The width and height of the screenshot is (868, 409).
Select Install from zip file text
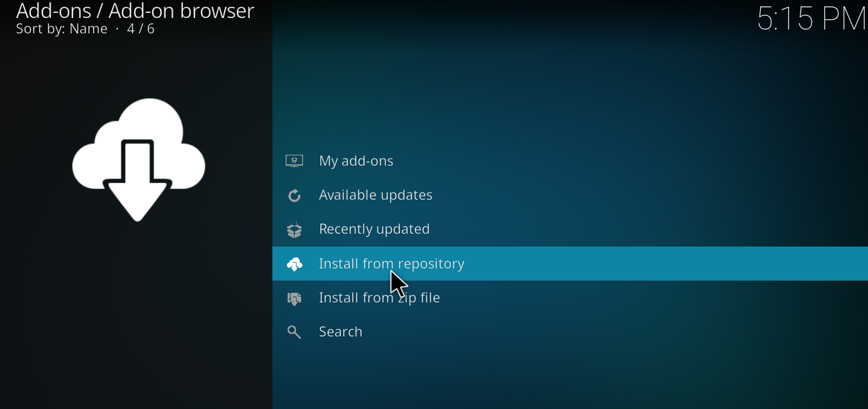click(379, 298)
